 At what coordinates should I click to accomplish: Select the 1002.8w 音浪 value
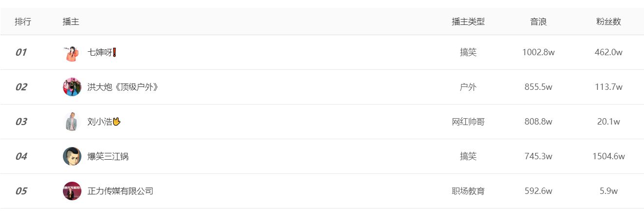tap(538, 52)
